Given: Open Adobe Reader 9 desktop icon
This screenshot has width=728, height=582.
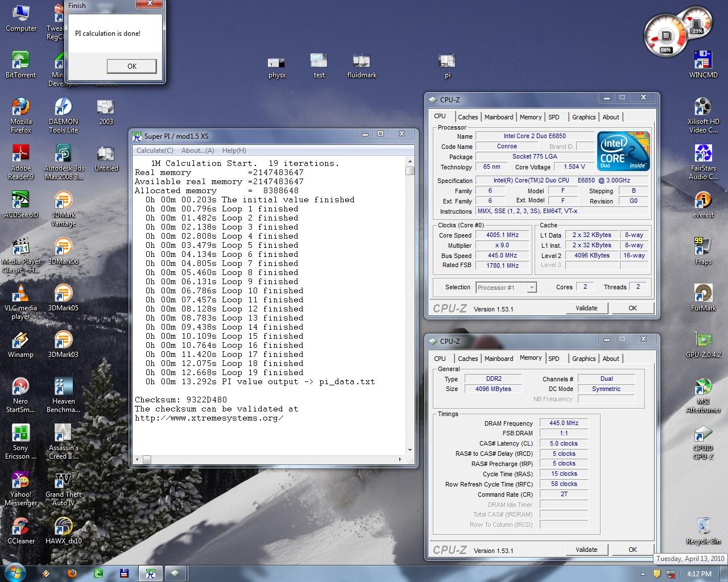Looking at the screenshot, I should coord(21,161).
